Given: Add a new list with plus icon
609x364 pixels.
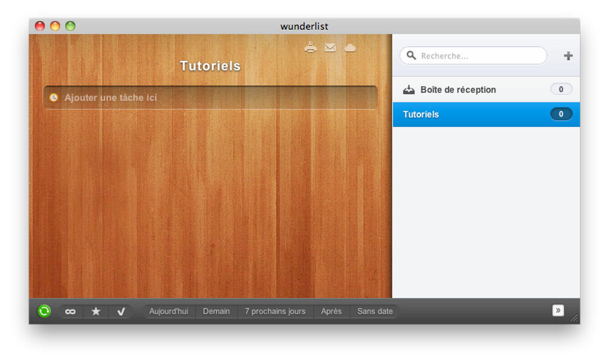Looking at the screenshot, I should point(568,56).
